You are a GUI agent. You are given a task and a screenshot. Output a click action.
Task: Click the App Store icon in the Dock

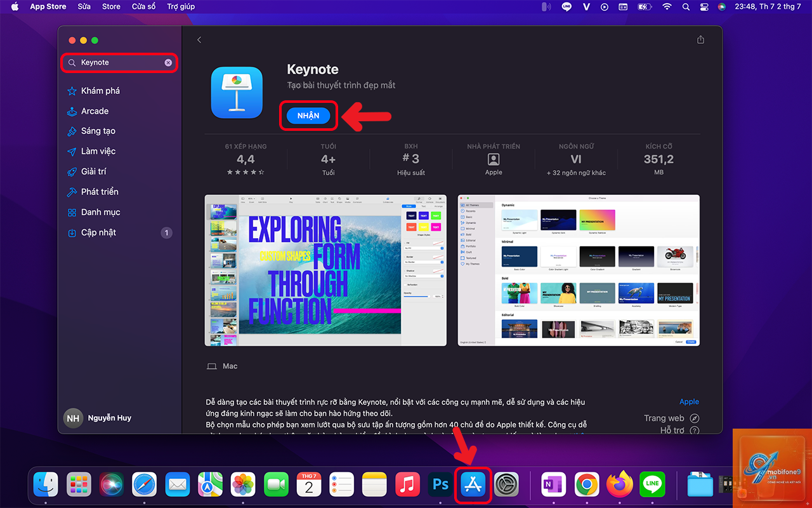[473, 485]
